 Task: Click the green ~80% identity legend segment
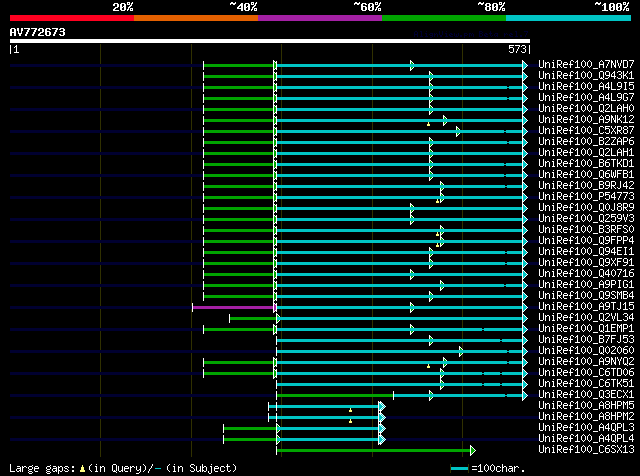point(444,18)
